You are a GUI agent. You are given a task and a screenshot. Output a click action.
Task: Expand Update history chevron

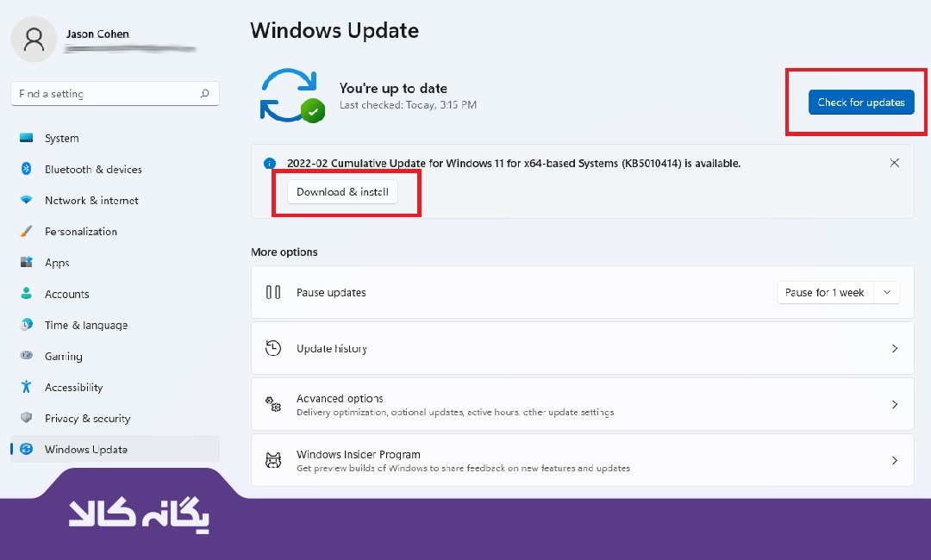click(x=895, y=348)
